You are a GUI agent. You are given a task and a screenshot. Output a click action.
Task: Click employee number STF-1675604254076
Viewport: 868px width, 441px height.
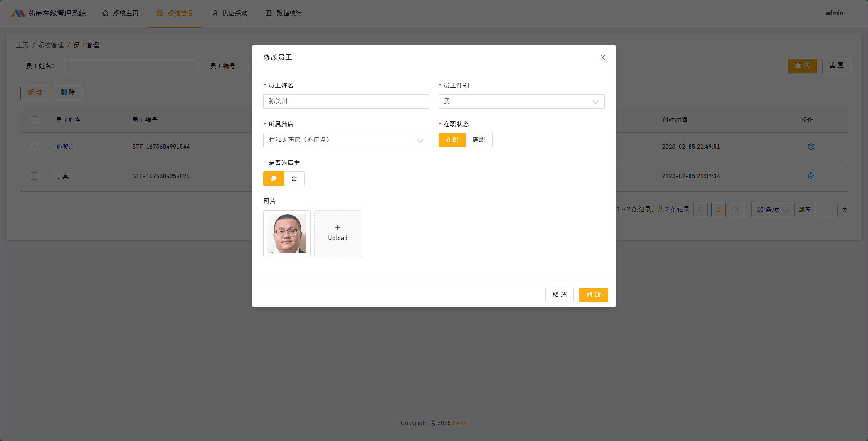click(x=161, y=176)
